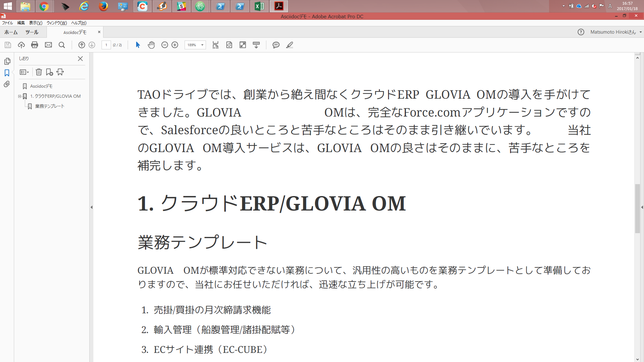This screenshot has height=362, width=644.
Task: Show the page thumbnails panel
Action: [7, 62]
